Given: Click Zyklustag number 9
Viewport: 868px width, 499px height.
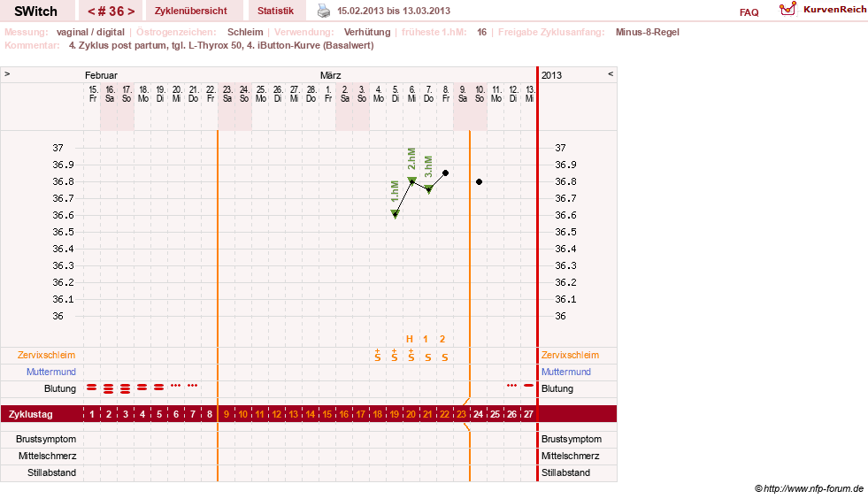Looking at the screenshot, I should pyautogui.click(x=227, y=414).
